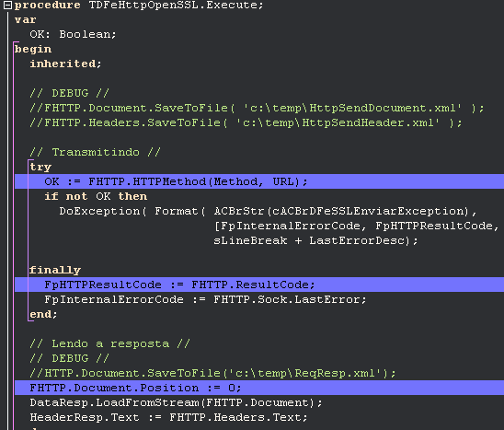
Task: Click the commented HttpSendHeader.xml line
Action: [246, 122]
